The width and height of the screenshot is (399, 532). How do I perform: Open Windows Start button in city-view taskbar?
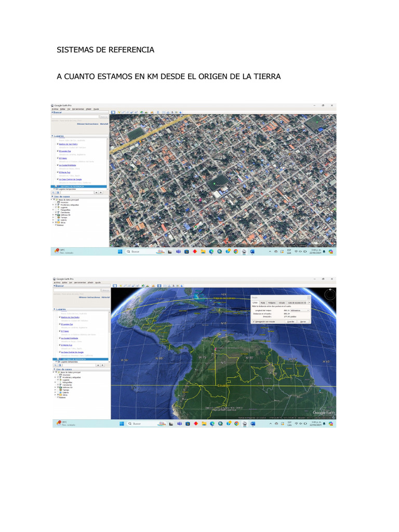point(120,251)
